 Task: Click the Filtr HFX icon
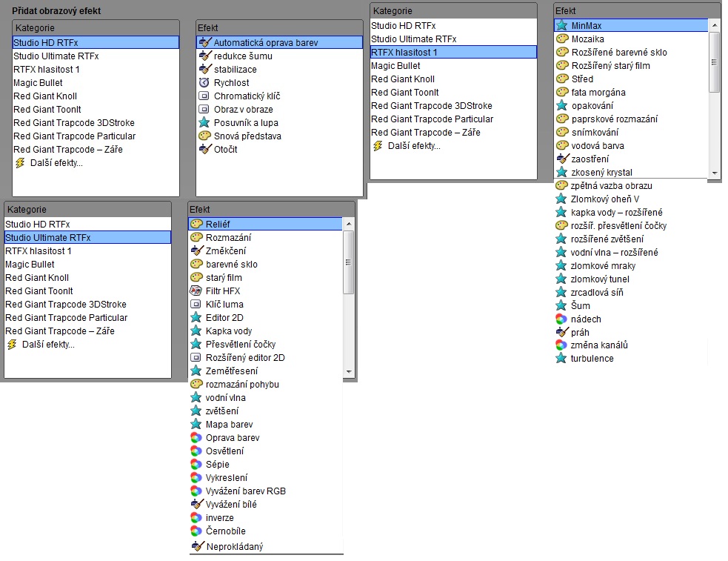click(x=196, y=291)
